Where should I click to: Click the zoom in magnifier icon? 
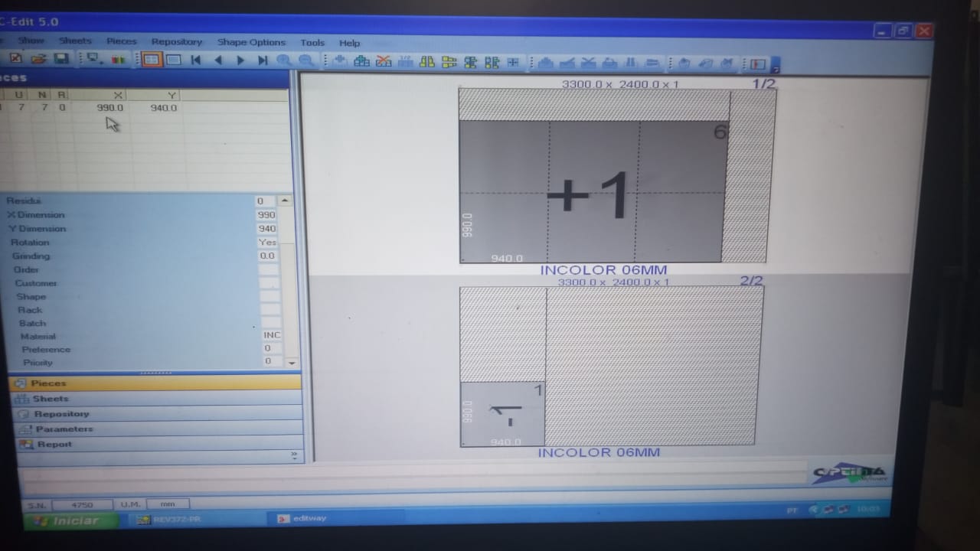pos(284,60)
